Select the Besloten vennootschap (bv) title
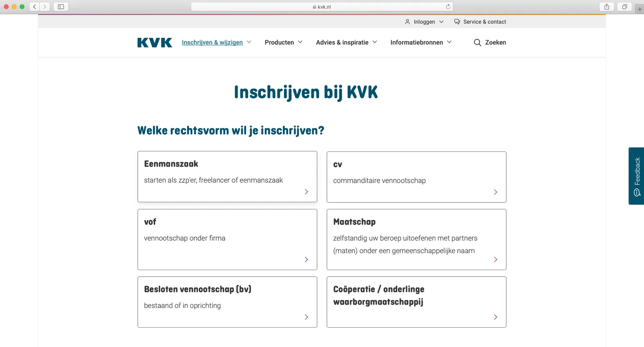Viewport: 644px width, 347px height. 198,289
